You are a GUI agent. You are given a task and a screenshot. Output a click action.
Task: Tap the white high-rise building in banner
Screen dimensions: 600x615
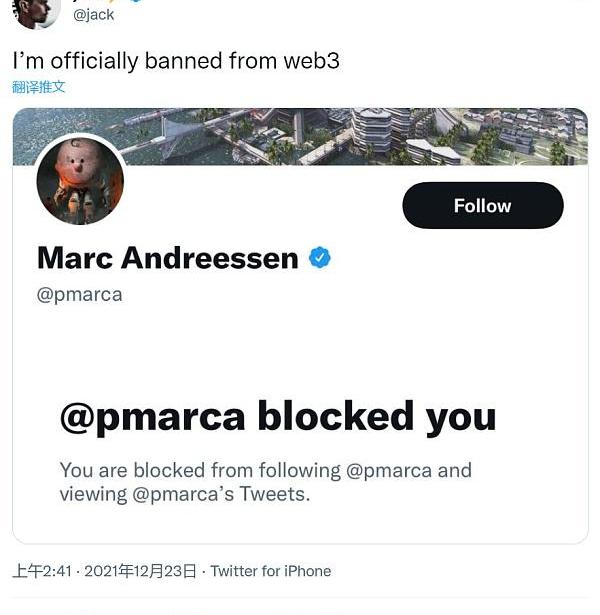click(372, 129)
